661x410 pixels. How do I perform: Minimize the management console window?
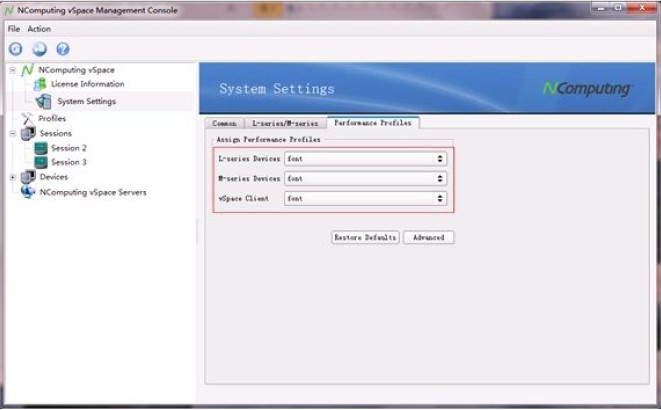click(600, 8)
